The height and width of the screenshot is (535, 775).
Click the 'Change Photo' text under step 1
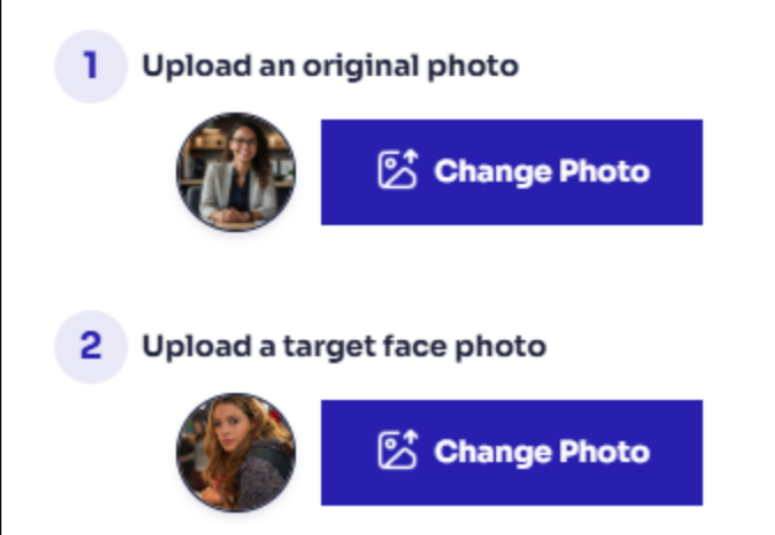[x=542, y=172]
